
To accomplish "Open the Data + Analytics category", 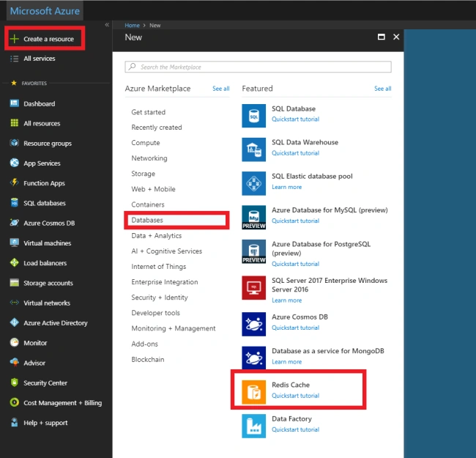I will coord(156,236).
